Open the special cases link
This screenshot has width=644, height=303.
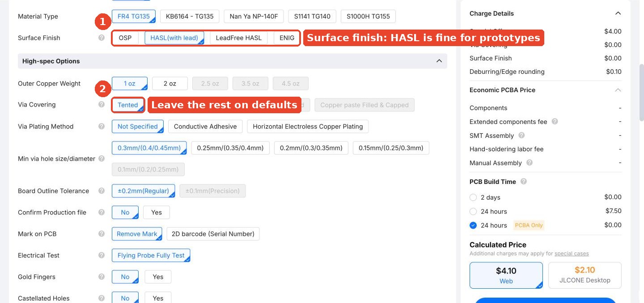(572, 253)
